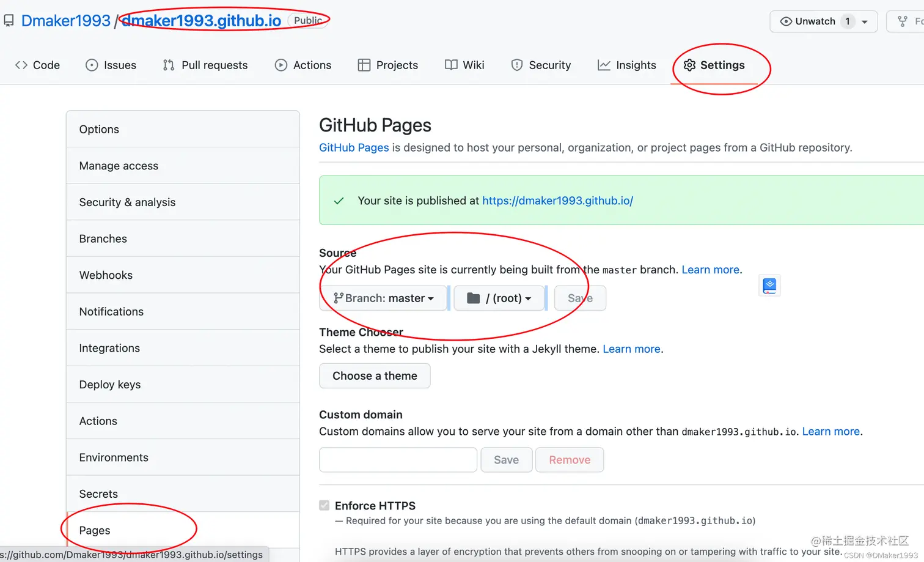924x562 pixels.
Task: Click the Save button next to folder dropdown
Action: (580, 298)
